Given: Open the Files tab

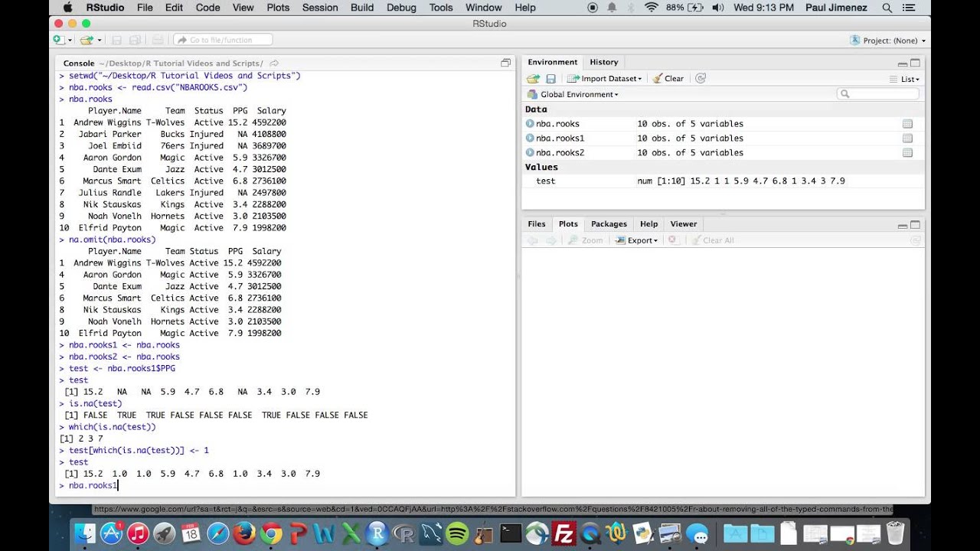Looking at the screenshot, I should click(537, 224).
